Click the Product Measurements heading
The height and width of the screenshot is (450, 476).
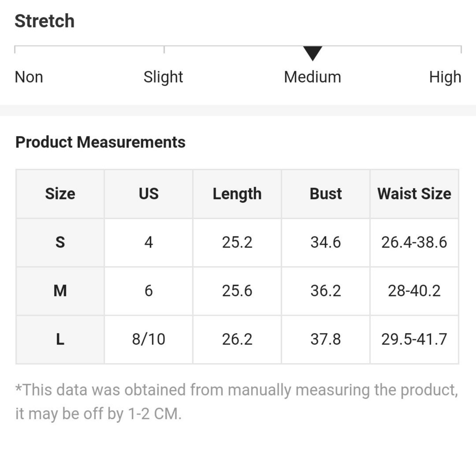(100, 142)
